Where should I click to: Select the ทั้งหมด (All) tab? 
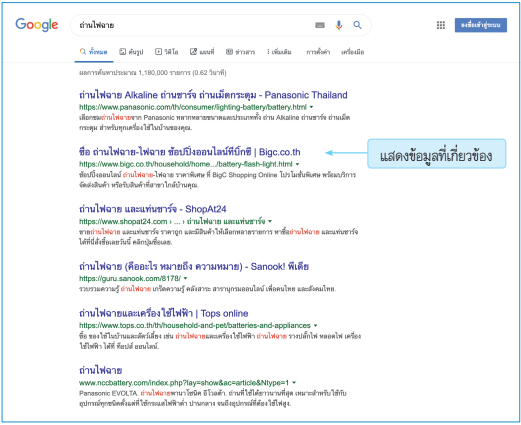[94, 52]
